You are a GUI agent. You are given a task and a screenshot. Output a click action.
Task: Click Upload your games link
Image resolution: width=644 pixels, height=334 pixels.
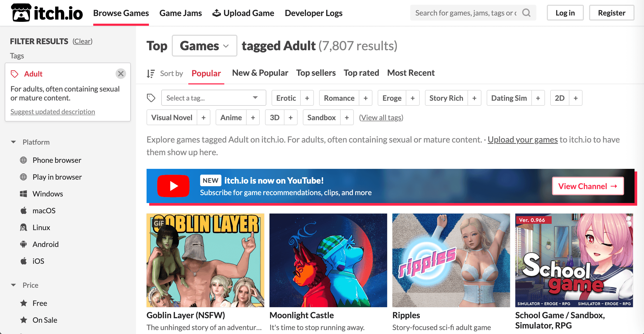click(522, 139)
